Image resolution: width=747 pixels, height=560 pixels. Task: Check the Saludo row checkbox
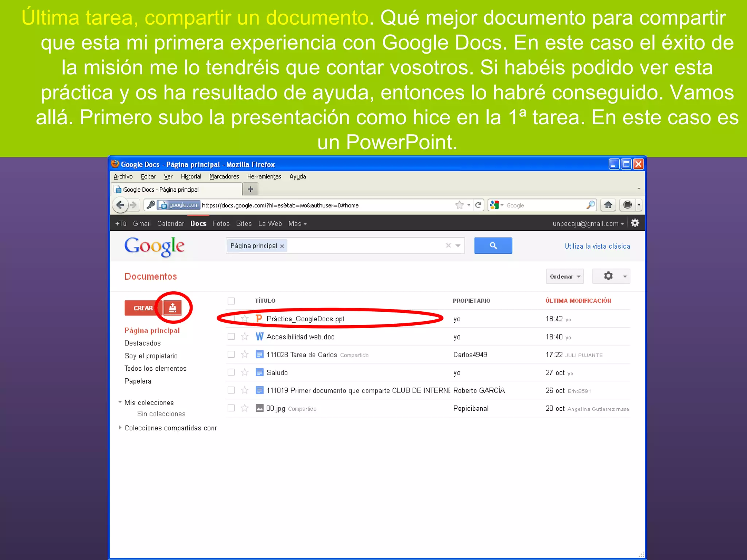coord(231,372)
